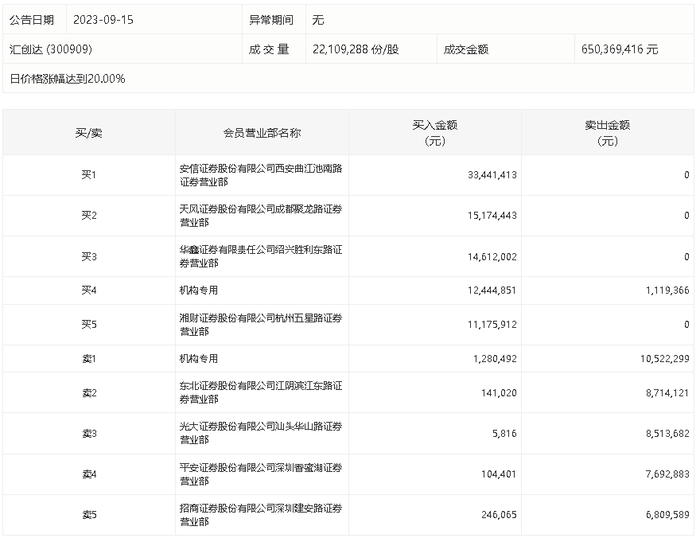Click the 买入金额 (元) column header

(435, 133)
